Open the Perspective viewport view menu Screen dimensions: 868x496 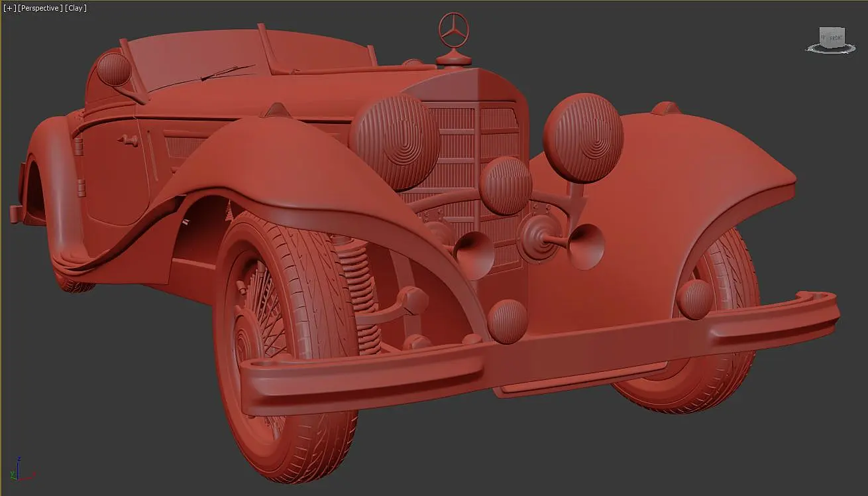(40, 8)
